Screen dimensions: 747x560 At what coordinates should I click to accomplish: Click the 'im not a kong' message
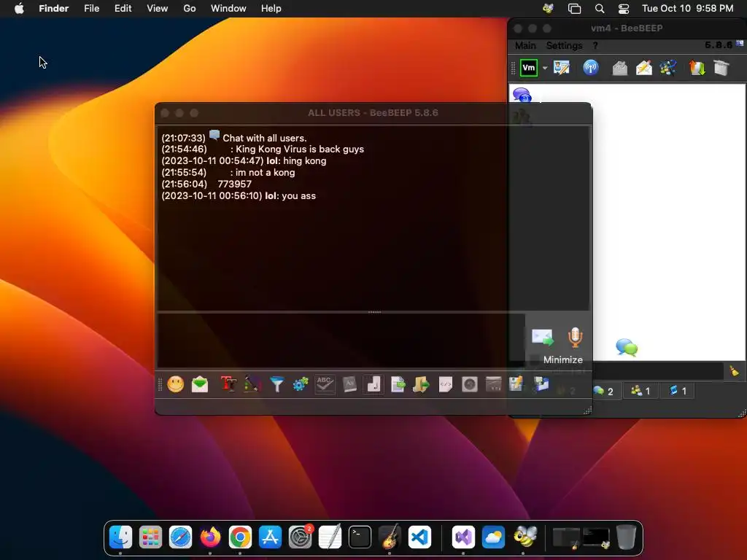click(265, 172)
